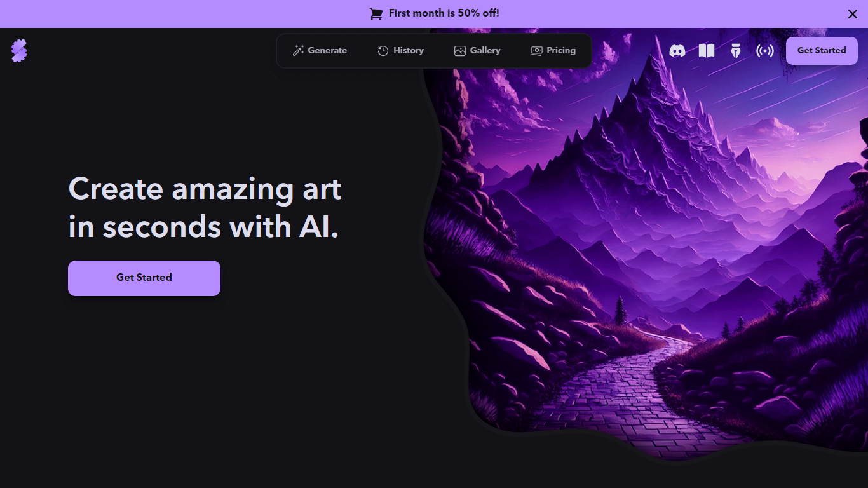Screen dimensions: 868x488
Task: Open the Gallery nav item
Action: click(x=477, y=51)
